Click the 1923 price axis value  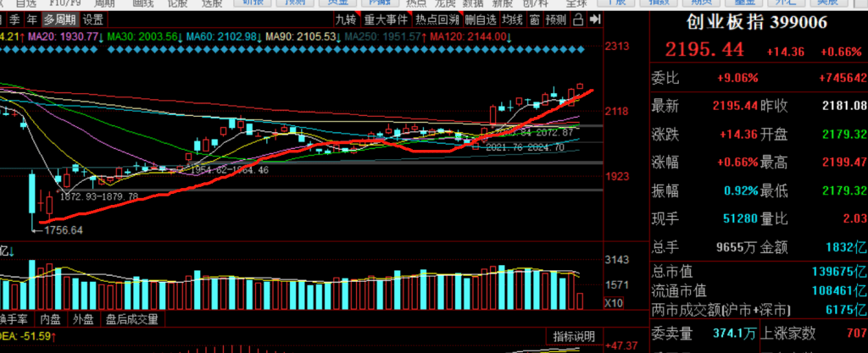point(617,176)
